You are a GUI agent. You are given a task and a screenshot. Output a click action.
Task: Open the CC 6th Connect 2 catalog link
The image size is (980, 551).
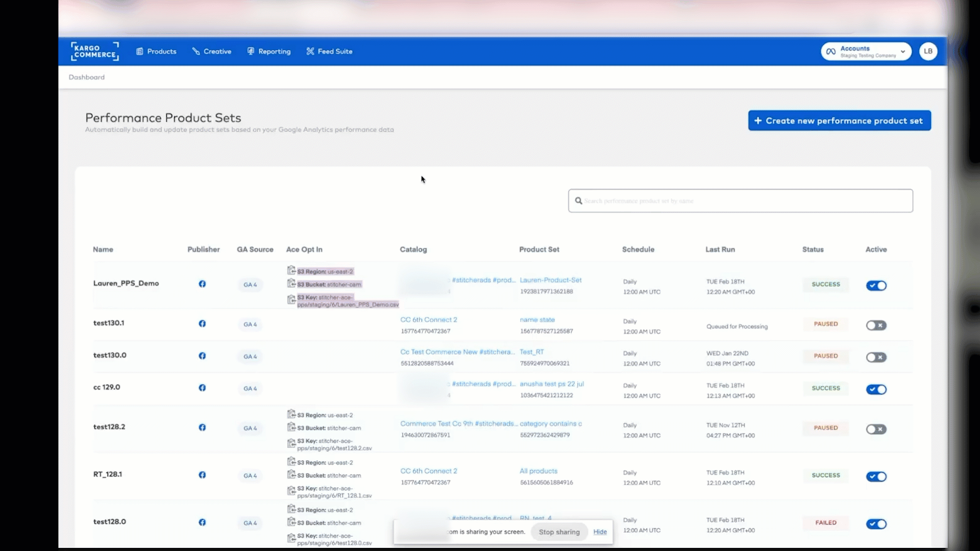click(428, 319)
